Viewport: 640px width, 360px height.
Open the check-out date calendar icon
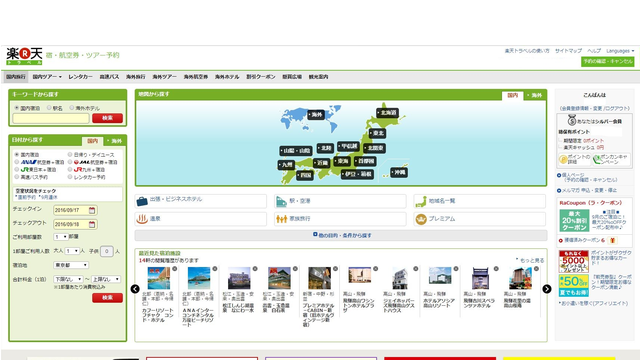[x=92, y=224]
